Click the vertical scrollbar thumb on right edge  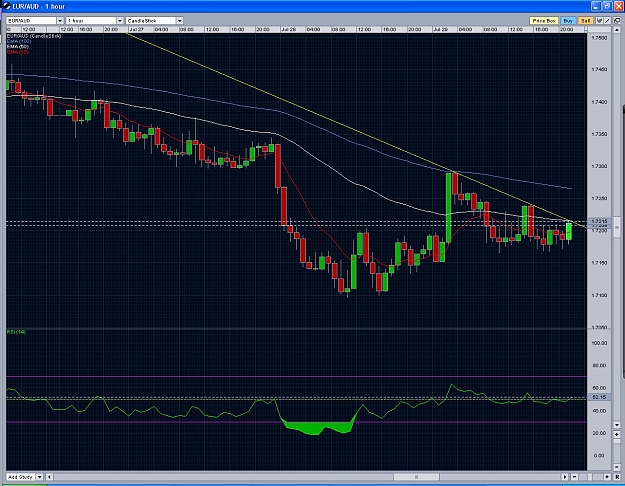click(x=617, y=226)
